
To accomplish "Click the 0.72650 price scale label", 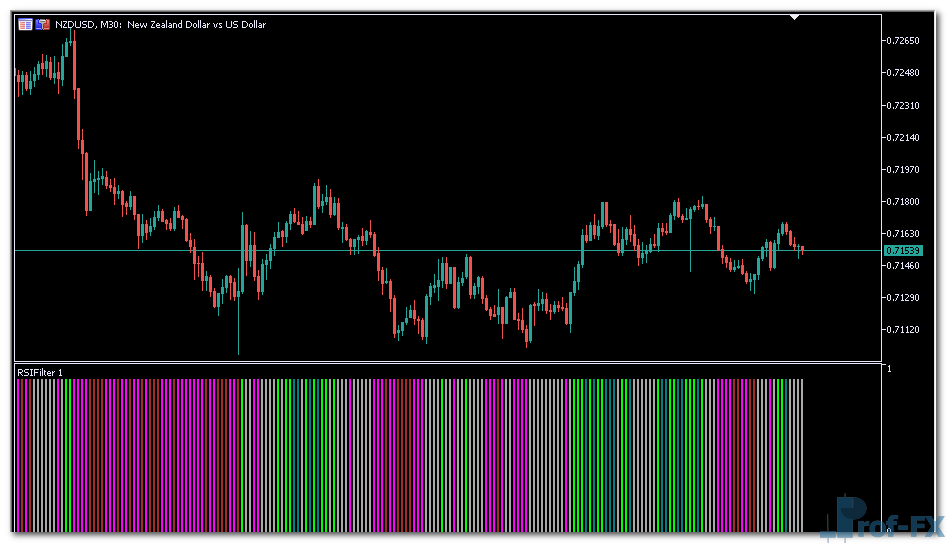I will click(904, 41).
